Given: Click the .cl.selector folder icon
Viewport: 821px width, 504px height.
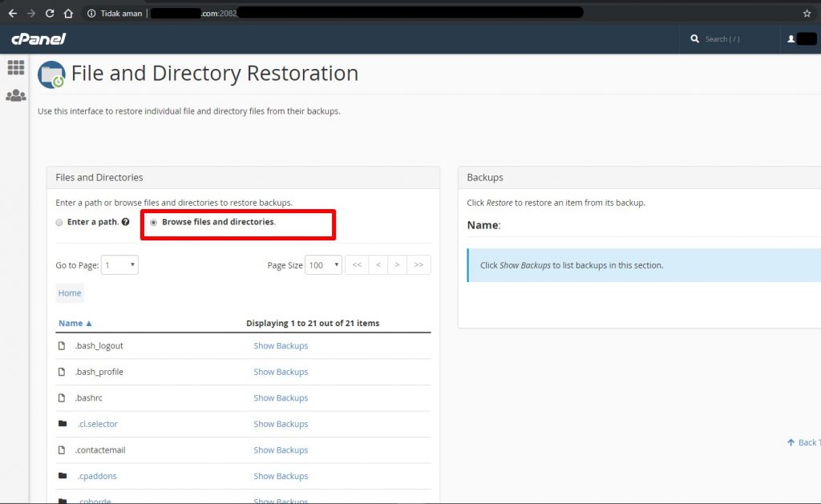Looking at the screenshot, I should [x=62, y=424].
